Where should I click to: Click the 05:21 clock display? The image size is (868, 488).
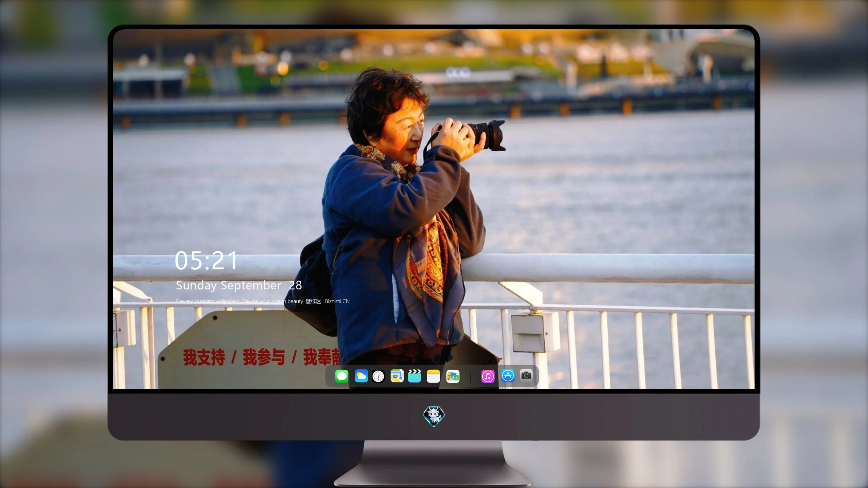coord(206,261)
